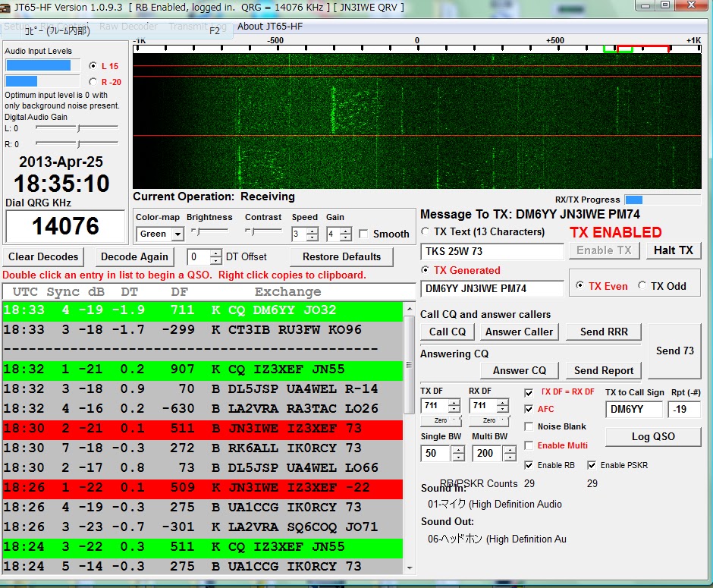Viewport: 713px width, 588px height.
Task: Select the TX Even radio button
Action: pyautogui.click(x=580, y=285)
